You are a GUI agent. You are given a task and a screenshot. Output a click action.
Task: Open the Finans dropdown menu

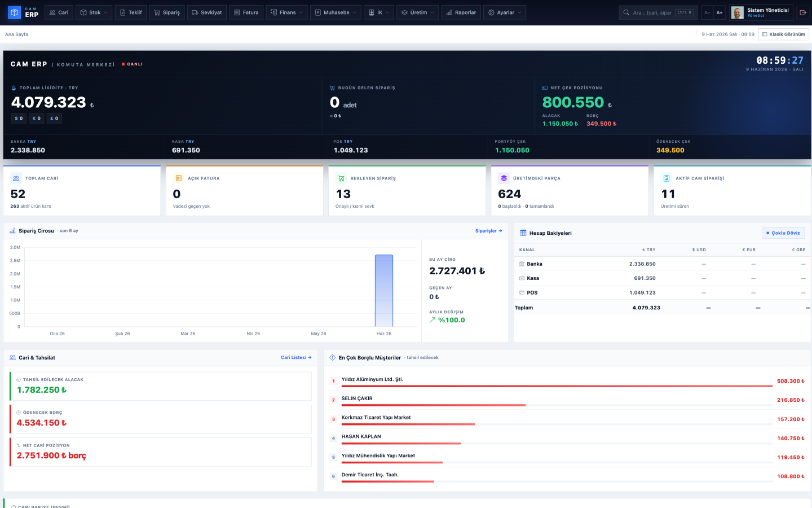(x=287, y=12)
